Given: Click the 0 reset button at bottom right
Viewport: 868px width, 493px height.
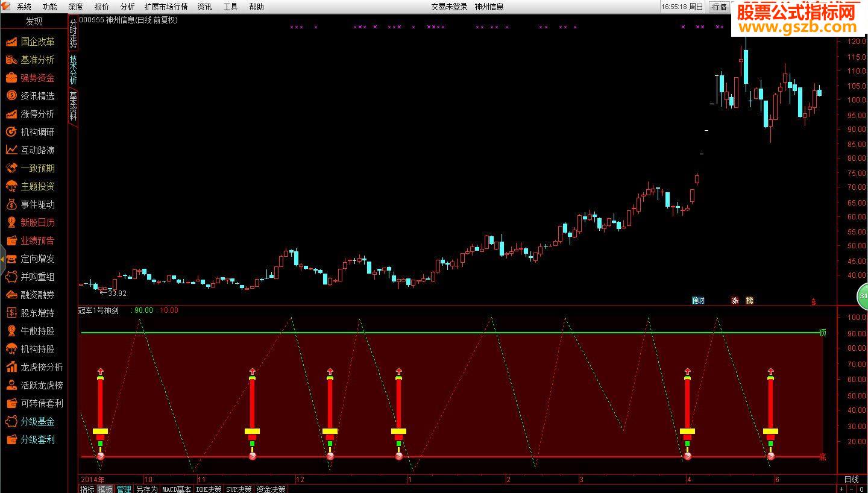Looking at the screenshot, I should point(861,489).
